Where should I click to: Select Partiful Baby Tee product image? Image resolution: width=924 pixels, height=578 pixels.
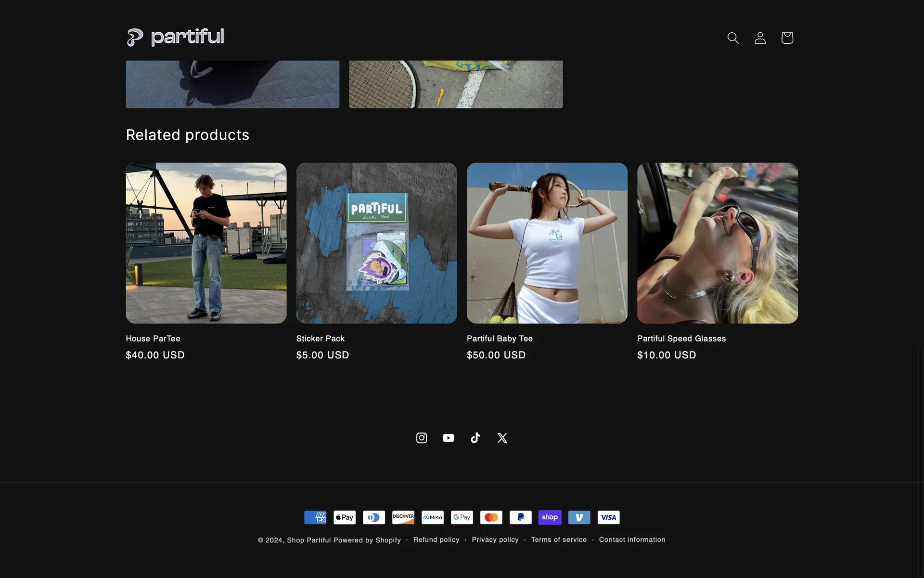(547, 243)
